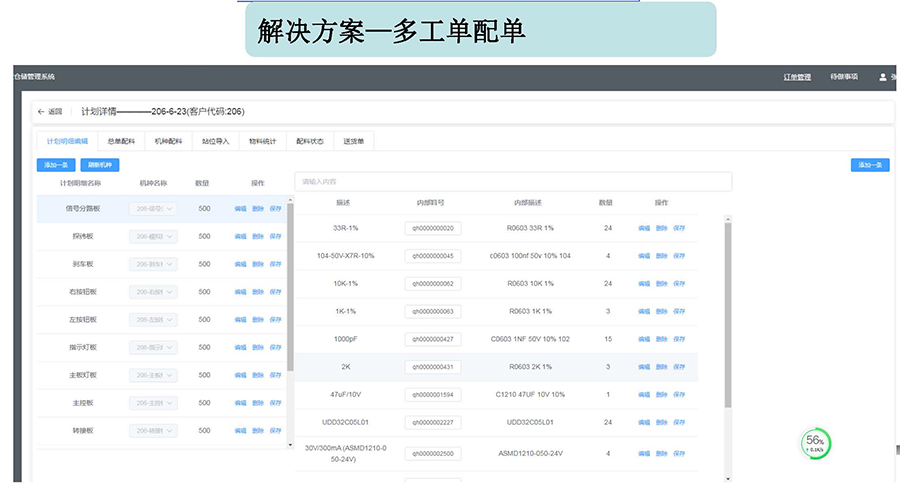The image size is (900, 491).
Task: Click the back arrow icon next to 返回
Action: [41, 112]
